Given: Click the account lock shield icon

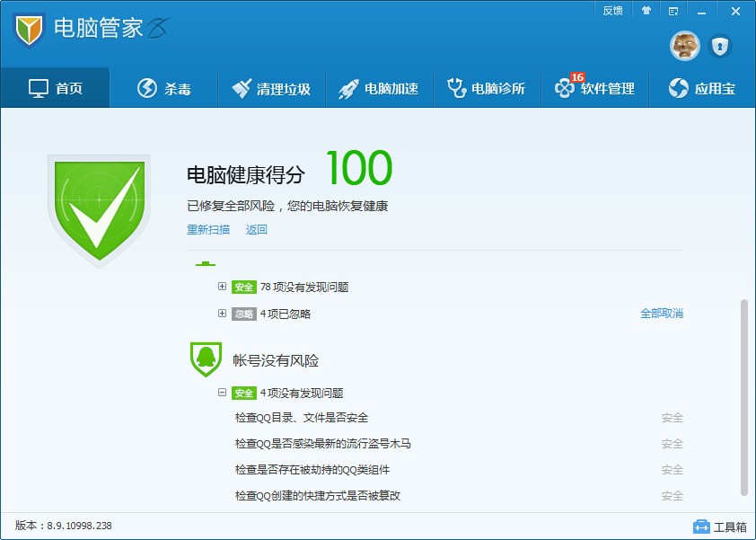Looking at the screenshot, I should pos(720,47).
